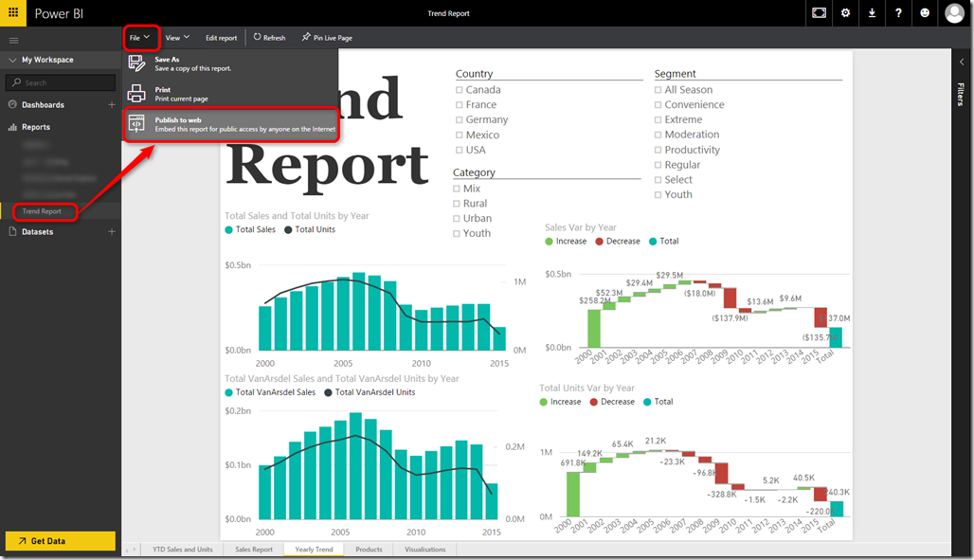Collapse the navigation pane hamburger icon
Image resolution: width=974 pixels, height=560 pixels.
tap(13, 40)
